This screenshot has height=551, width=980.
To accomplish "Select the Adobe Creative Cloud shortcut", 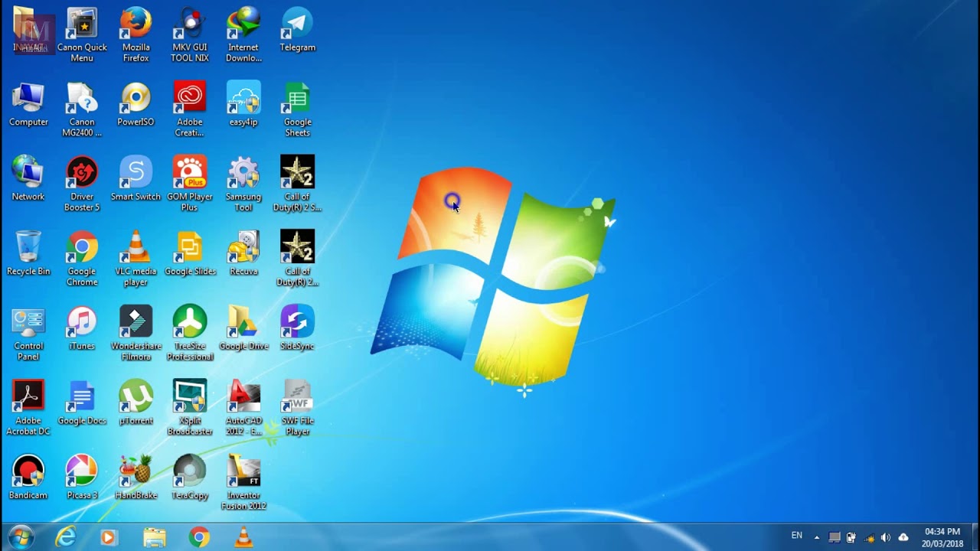I will [190, 109].
